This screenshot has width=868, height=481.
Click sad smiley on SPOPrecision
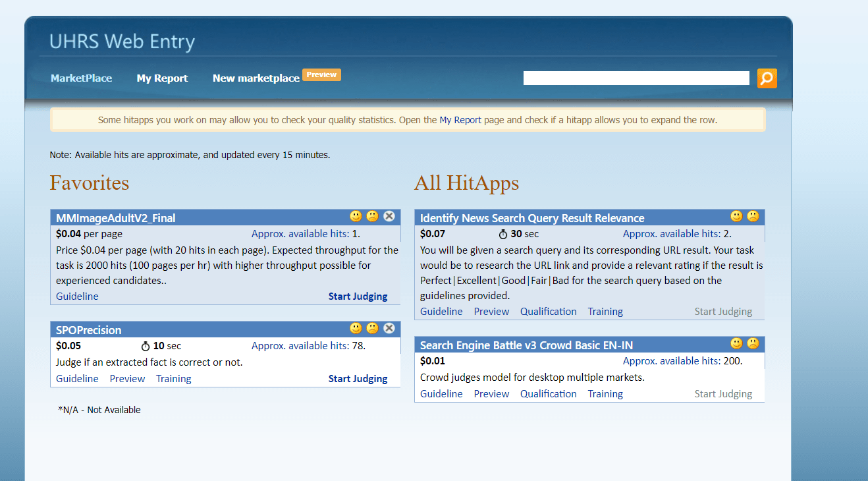pos(373,328)
